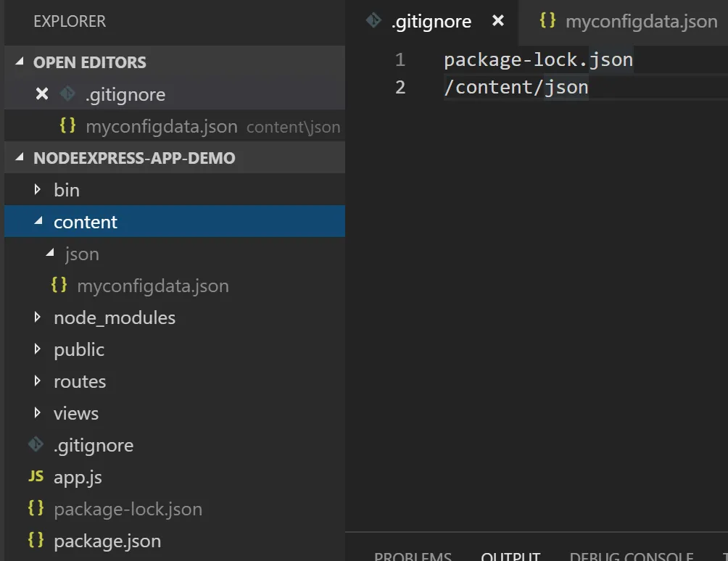Open the Output panel tab

click(x=510, y=556)
